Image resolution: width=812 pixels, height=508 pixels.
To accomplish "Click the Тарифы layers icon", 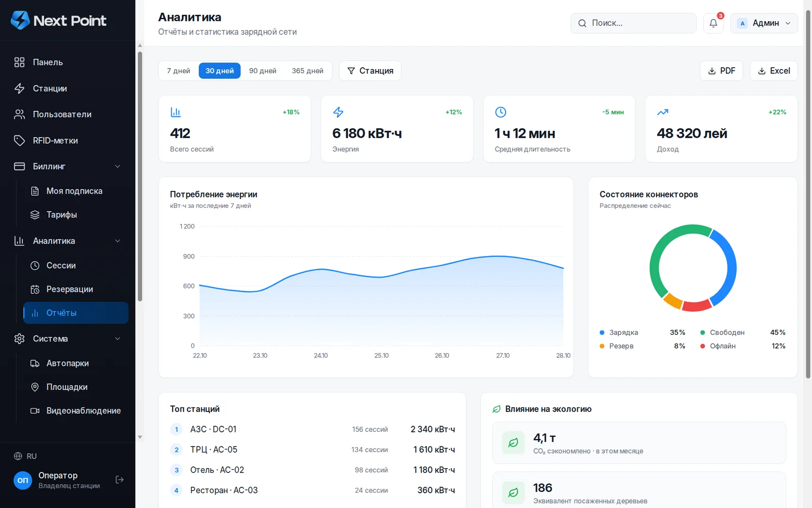I will click(35, 215).
